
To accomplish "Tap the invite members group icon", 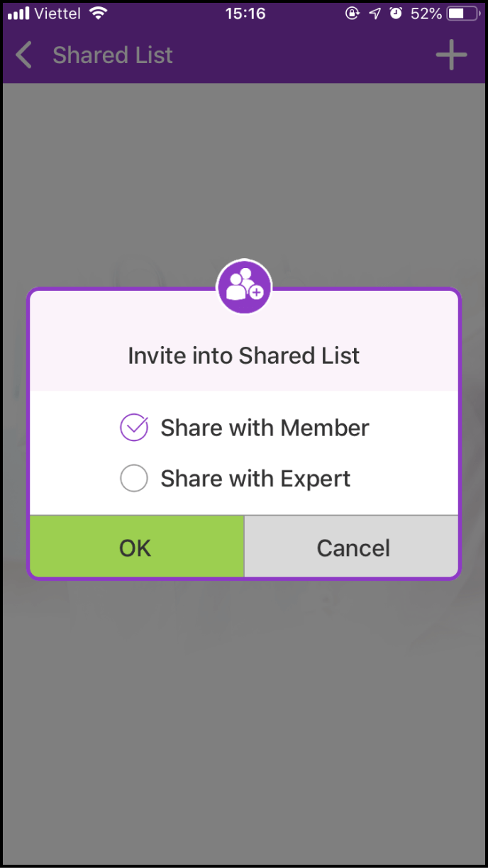I will click(244, 286).
